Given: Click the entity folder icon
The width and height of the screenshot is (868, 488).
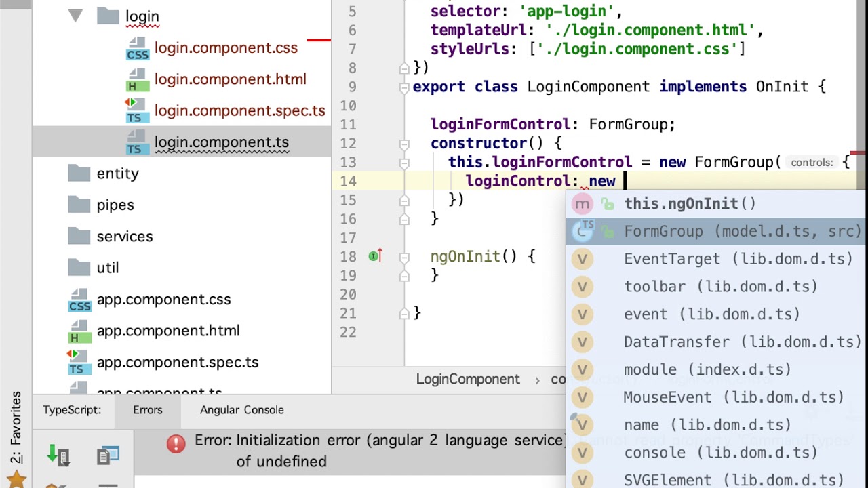Looking at the screenshot, I should (79, 174).
